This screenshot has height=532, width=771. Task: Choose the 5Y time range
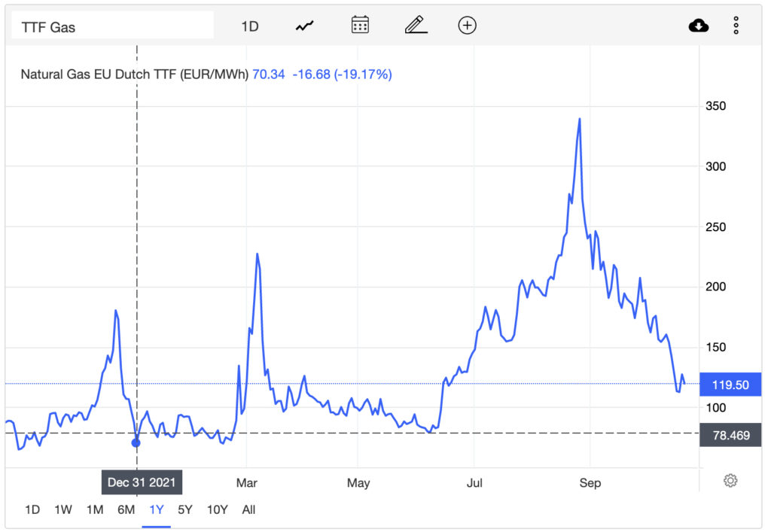coord(185,510)
